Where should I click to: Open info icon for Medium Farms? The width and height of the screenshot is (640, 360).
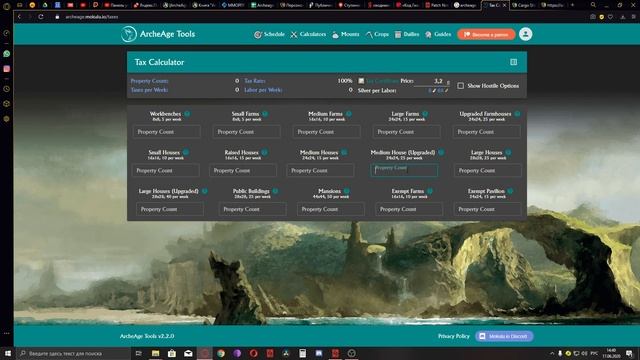point(349,114)
